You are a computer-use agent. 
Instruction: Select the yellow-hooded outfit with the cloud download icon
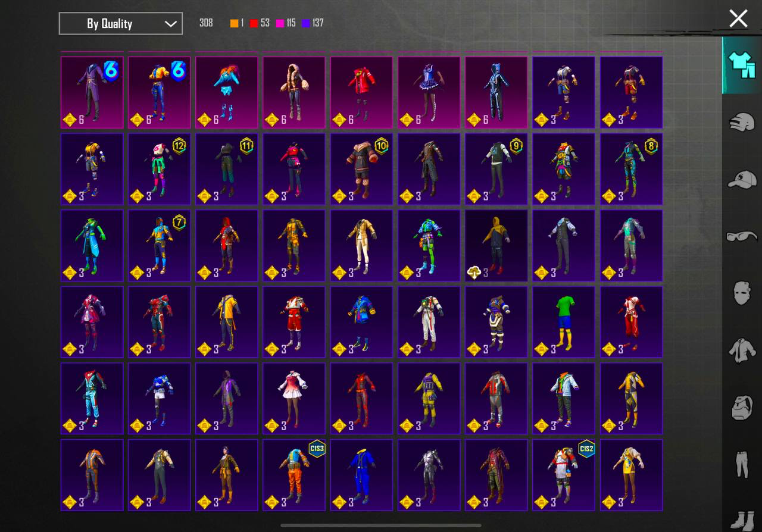pos(496,245)
